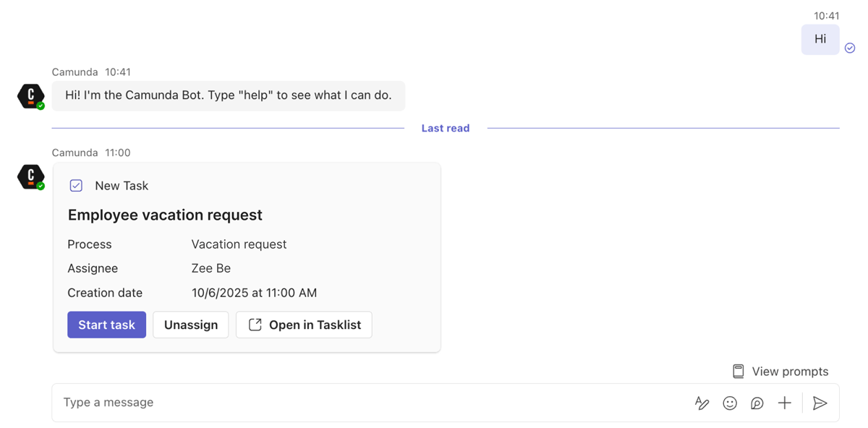
Task: Click the external link icon in Open in Tasklist
Action: point(255,325)
